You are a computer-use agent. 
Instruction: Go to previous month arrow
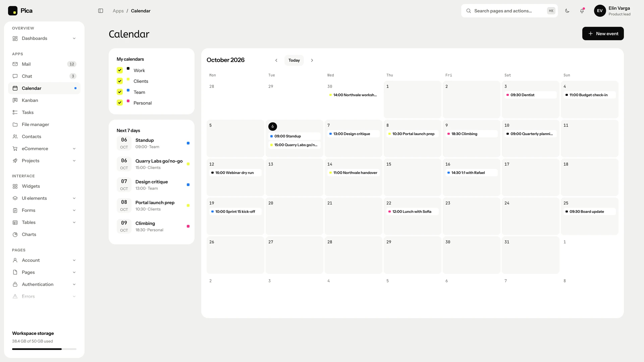point(276,60)
